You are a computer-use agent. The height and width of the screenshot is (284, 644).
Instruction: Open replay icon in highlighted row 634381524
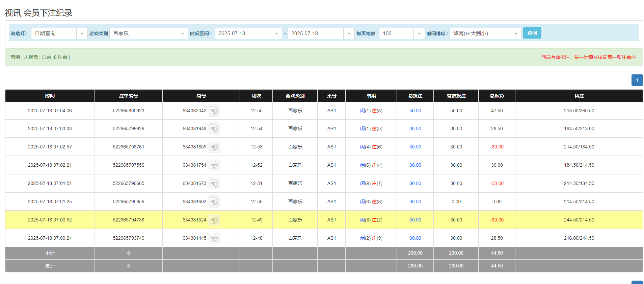coord(214,220)
